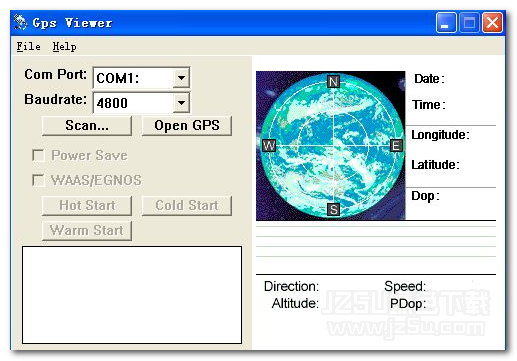
Task: Click the globe satellite view image
Action: (331, 146)
